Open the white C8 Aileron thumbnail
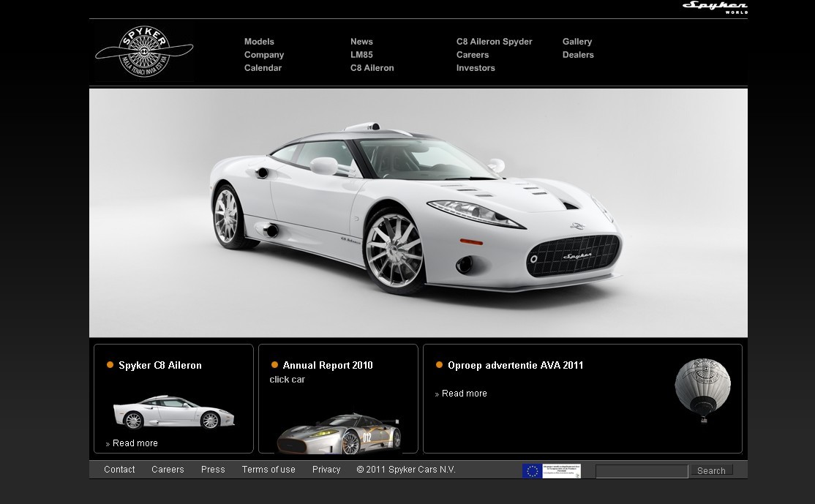The image size is (815, 504). tap(174, 412)
